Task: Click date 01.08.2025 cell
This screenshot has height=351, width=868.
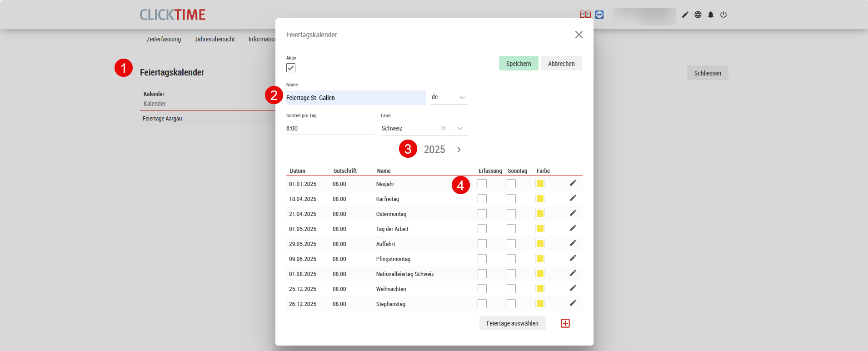Action: [x=303, y=274]
